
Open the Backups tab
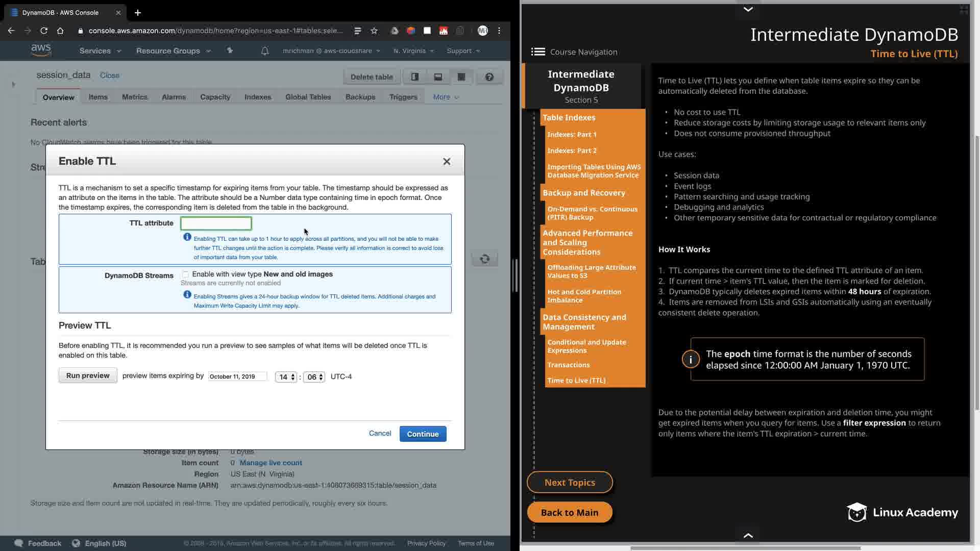(x=360, y=97)
